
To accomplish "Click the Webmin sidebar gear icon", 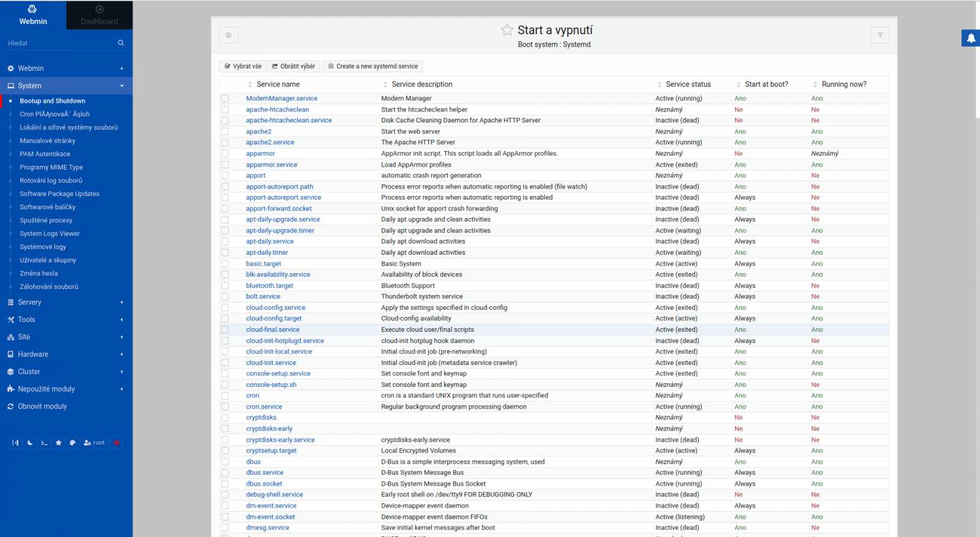I will pyautogui.click(x=10, y=69).
